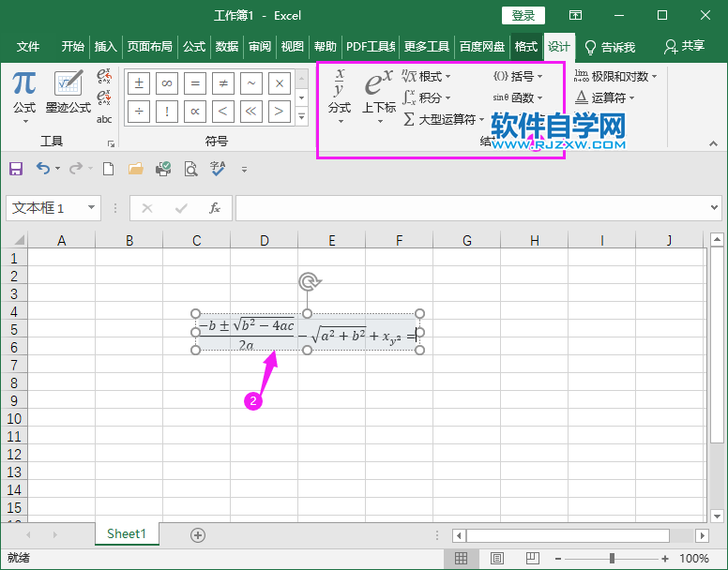Rotate the equation box using rotation handle
This screenshot has height=570, width=728.
coord(310,281)
